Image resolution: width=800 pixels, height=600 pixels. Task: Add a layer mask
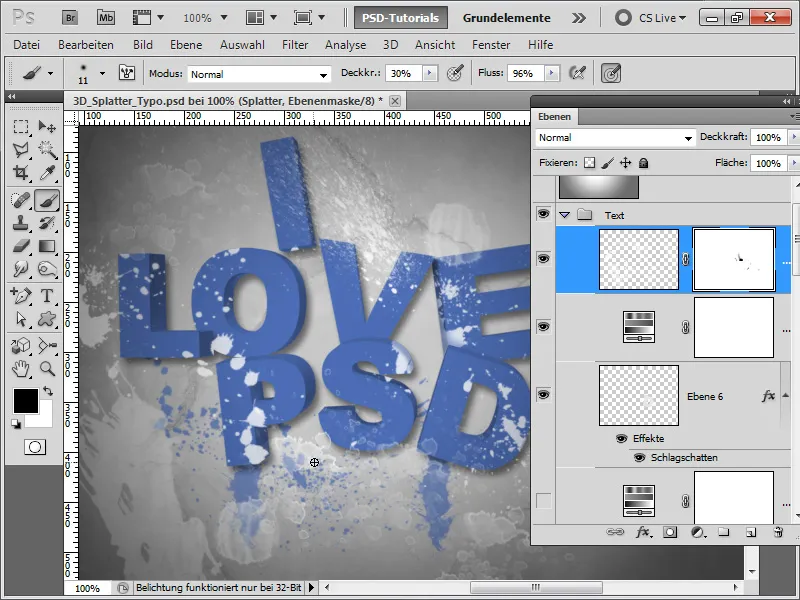(670, 532)
